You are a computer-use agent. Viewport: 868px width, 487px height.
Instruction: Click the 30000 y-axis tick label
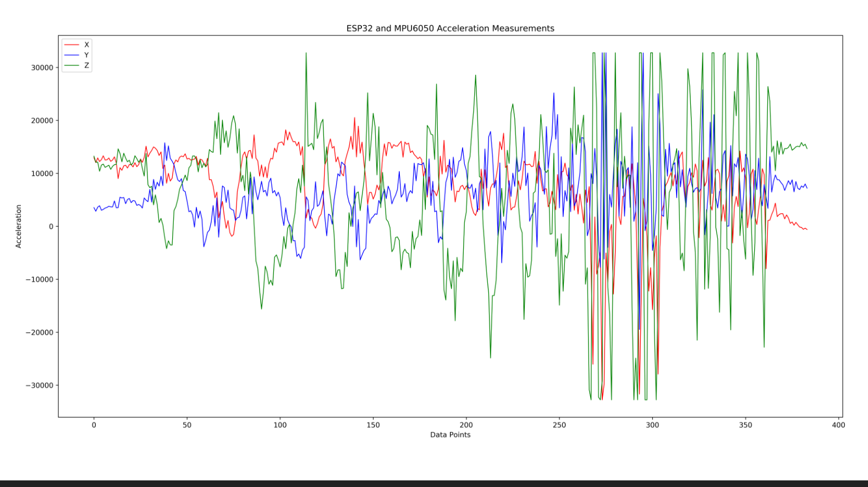click(42, 68)
